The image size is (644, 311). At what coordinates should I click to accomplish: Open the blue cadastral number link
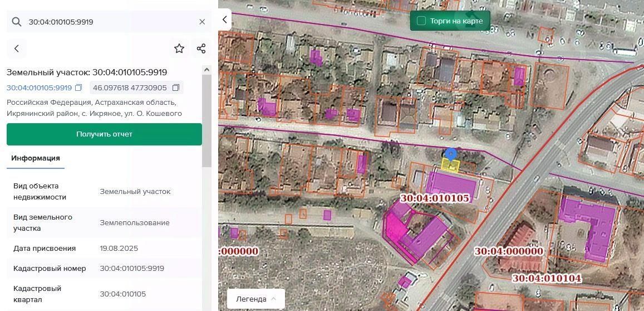tap(39, 88)
